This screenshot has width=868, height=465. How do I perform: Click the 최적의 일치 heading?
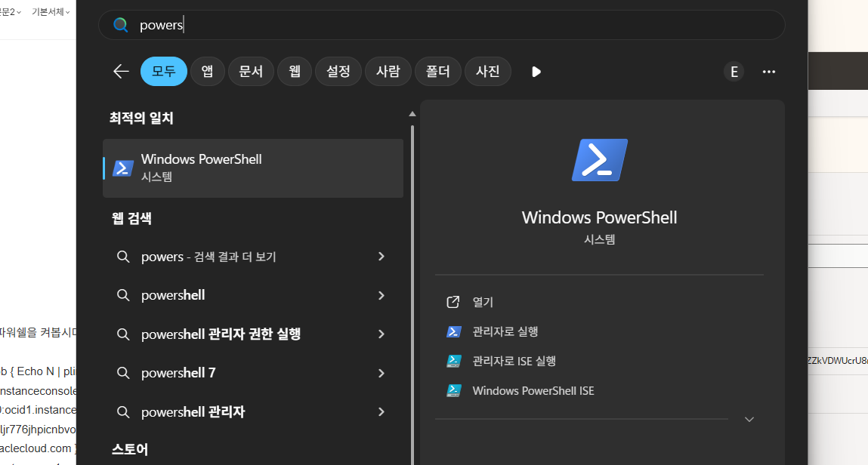pyautogui.click(x=141, y=118)
